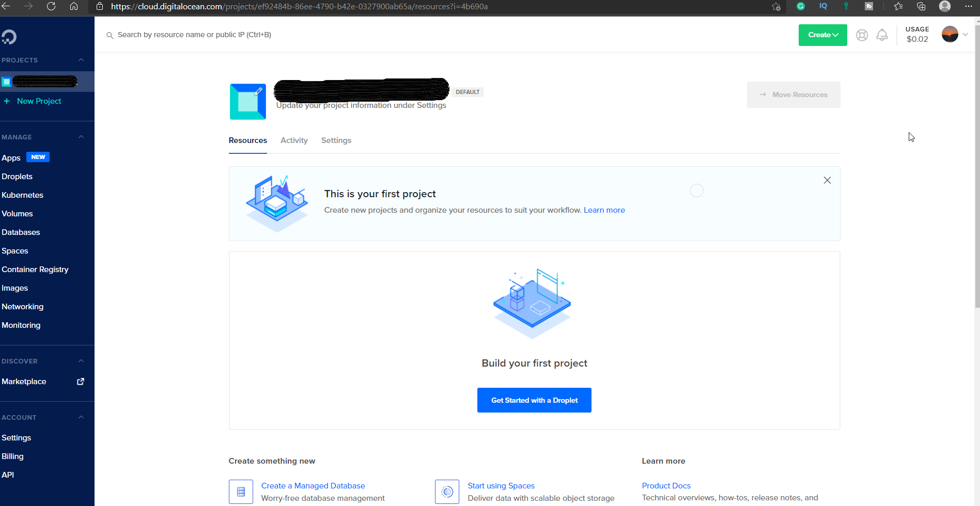The width and height of the screenshot is (980, 506).
Task: Click the Move Resources button
Action: click(x=794, y=94)
